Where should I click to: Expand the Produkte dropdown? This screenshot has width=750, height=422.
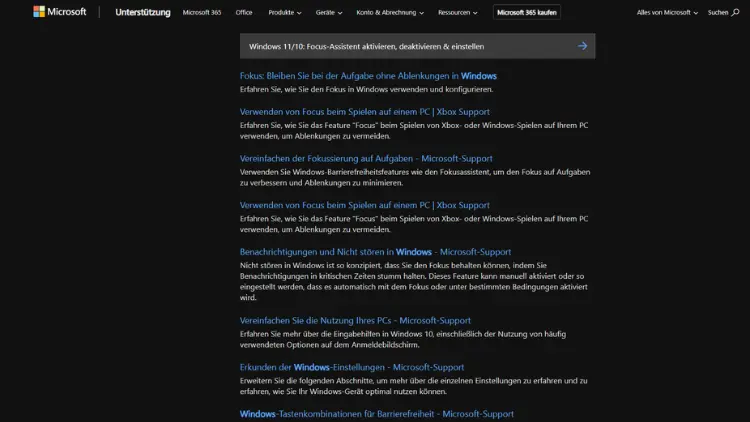coord(285,12)
